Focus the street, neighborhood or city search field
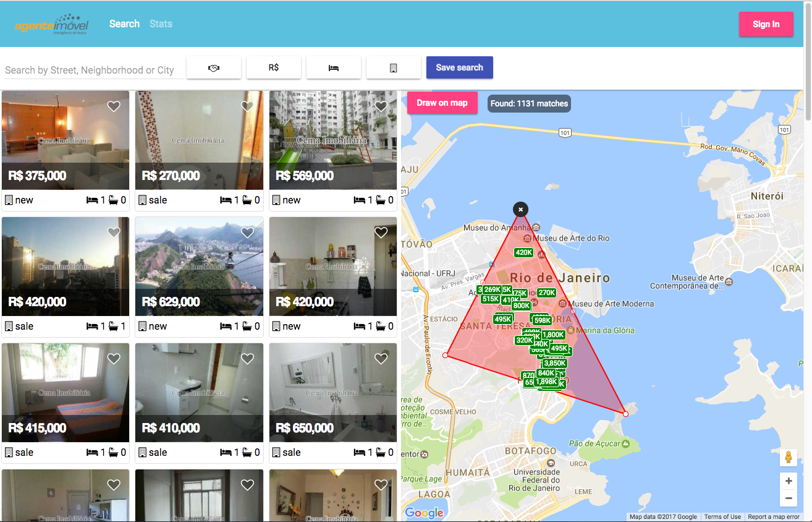This screenshot has height=522, width=812. [93, 70]
